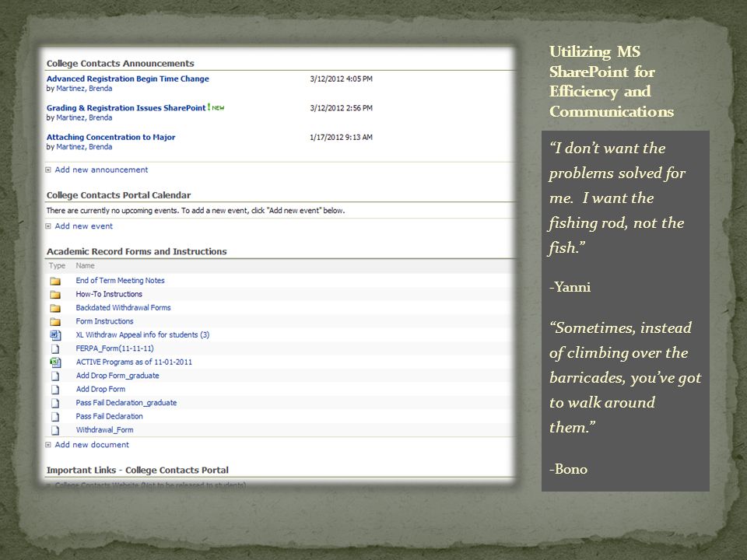Click the document icon next to Pass Fail Declaration

point(55,417)
